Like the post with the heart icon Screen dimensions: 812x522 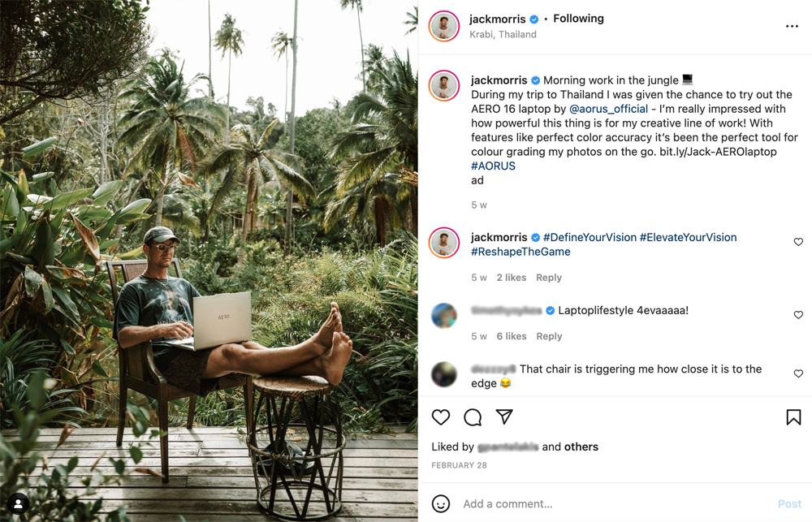[441, 417]
